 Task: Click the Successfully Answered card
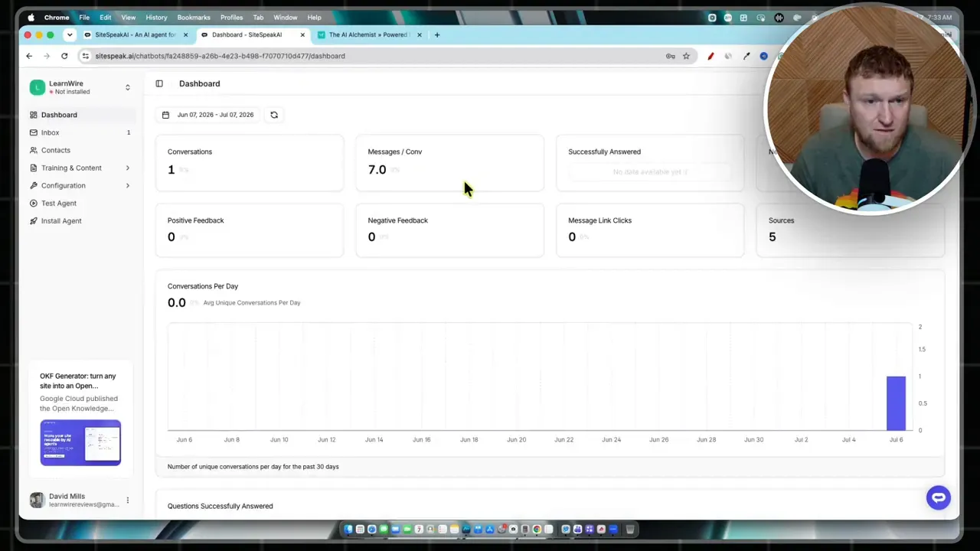650,163
